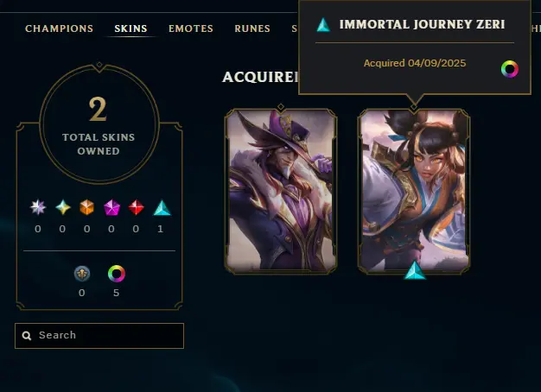Image resolution: width=541 pixels, height=392 pixels.
Task: Select the green-yellow star rarity gem icon
Action: tap(63, 207)
